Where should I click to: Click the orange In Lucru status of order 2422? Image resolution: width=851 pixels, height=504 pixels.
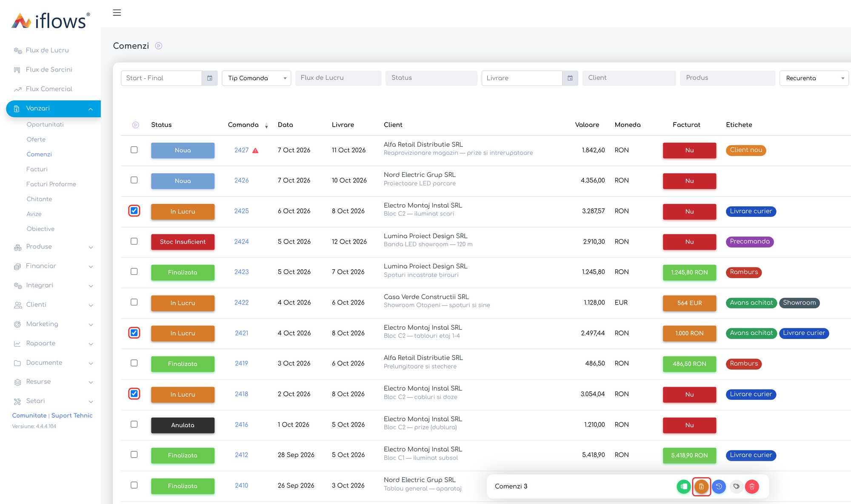click(183, 303)
